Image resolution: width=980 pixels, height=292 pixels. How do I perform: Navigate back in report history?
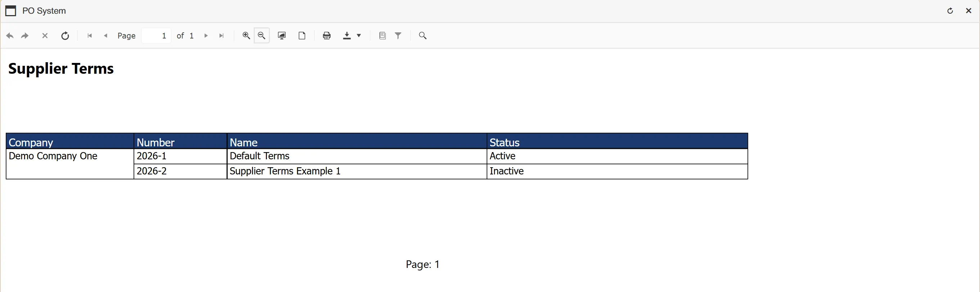pos(10,36)
